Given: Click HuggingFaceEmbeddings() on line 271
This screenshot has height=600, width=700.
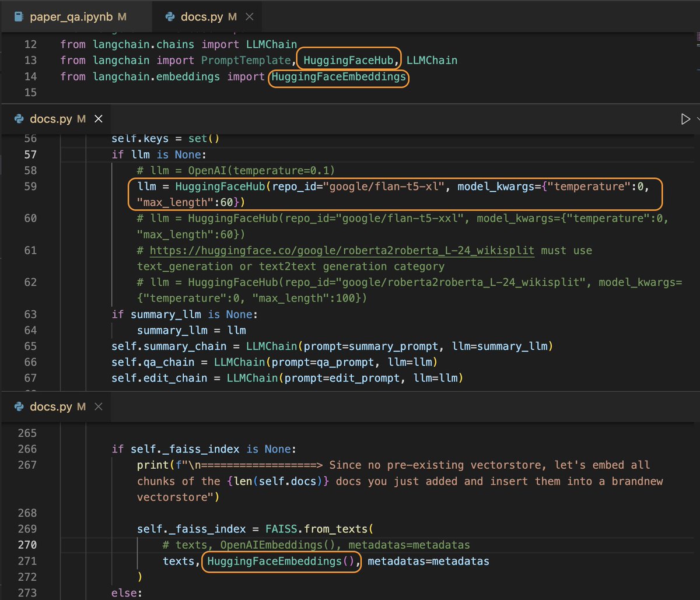Looking at the screenshot, I should point(281,561).
